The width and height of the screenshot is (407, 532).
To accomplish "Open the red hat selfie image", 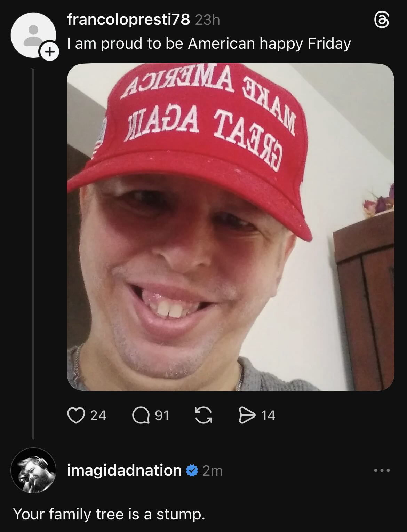I will tap(230, 227).
